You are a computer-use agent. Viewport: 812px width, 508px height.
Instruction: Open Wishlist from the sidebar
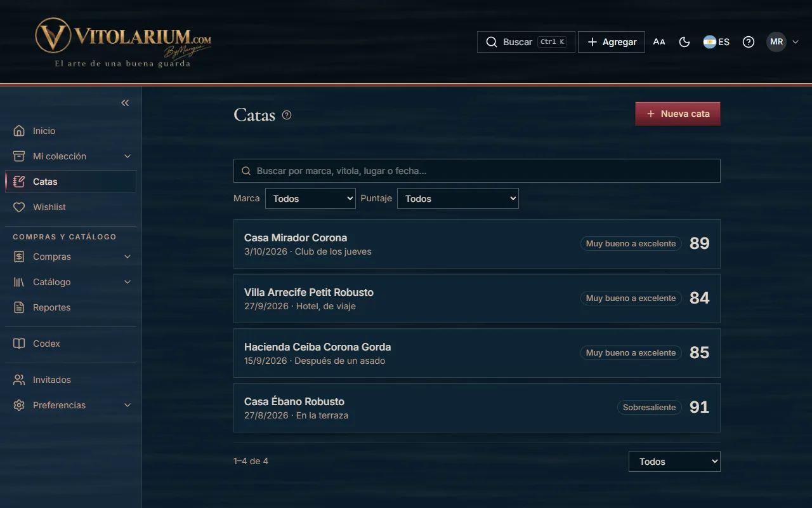[70, 207]
